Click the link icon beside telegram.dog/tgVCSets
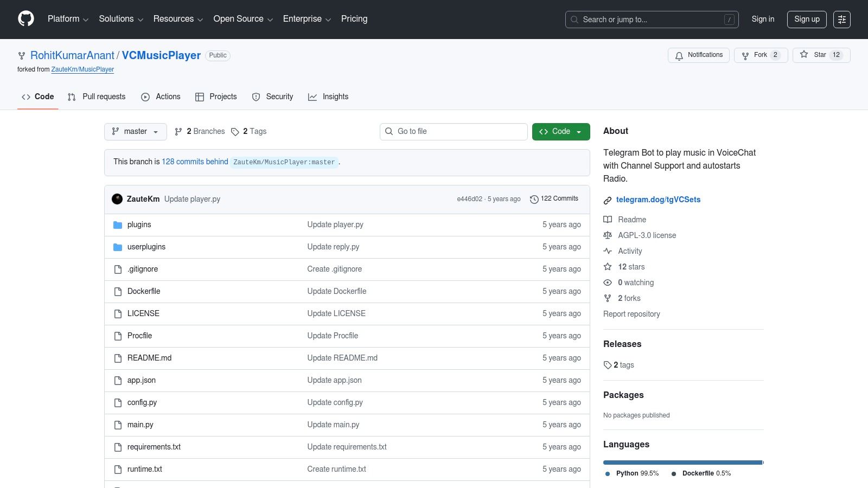868x488 pixels. point(608,200)
